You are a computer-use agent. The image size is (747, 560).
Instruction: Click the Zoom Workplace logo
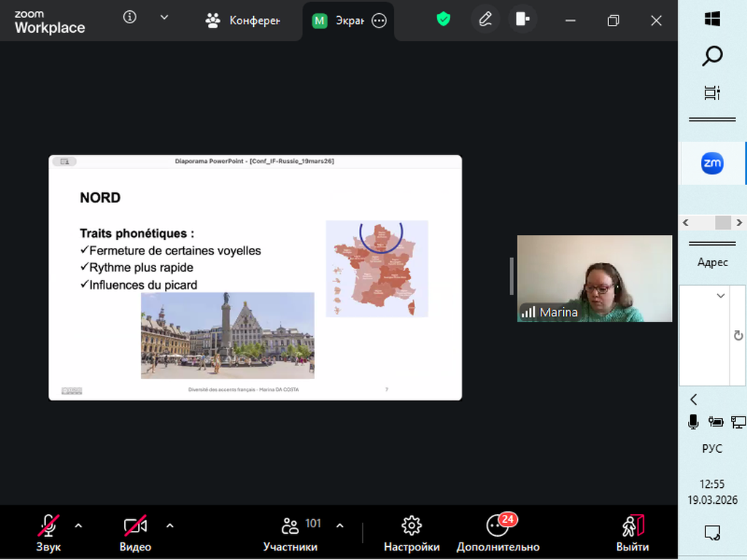[x=50, y=22]
